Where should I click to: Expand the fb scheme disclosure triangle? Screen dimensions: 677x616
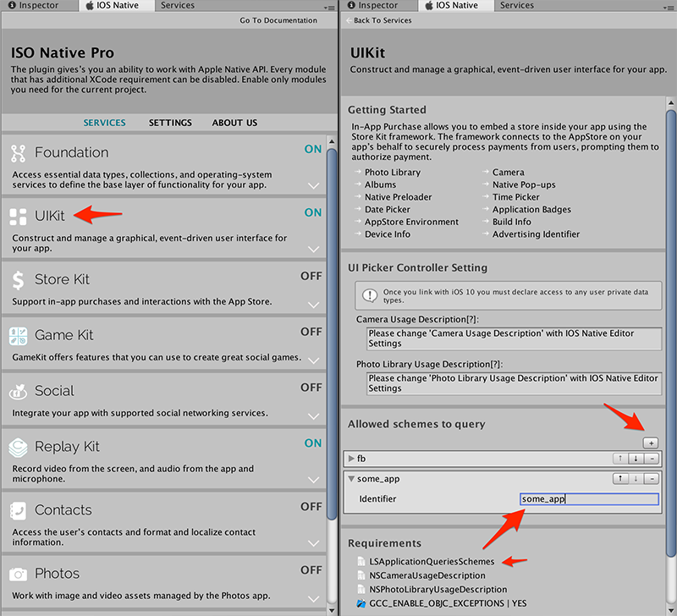click(x=351, y=459)
